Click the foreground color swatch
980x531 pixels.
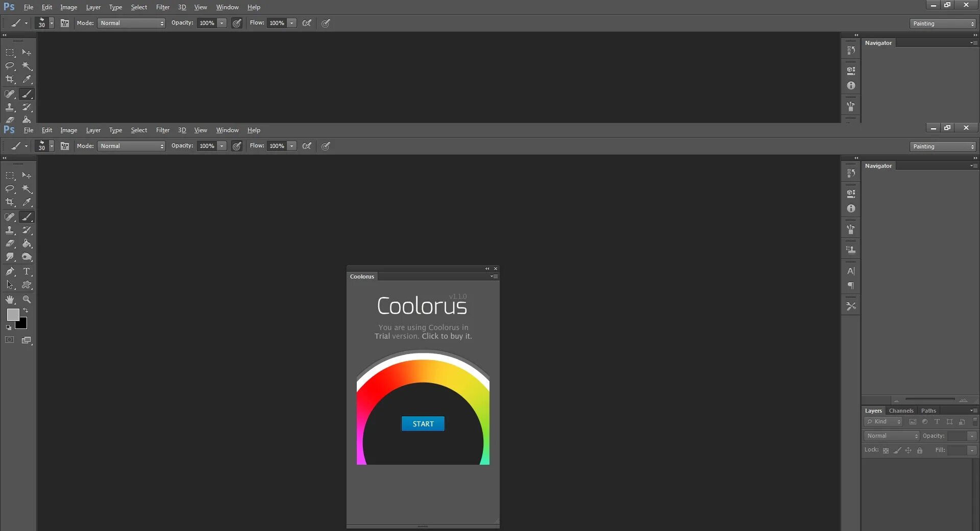click(13, 315)
